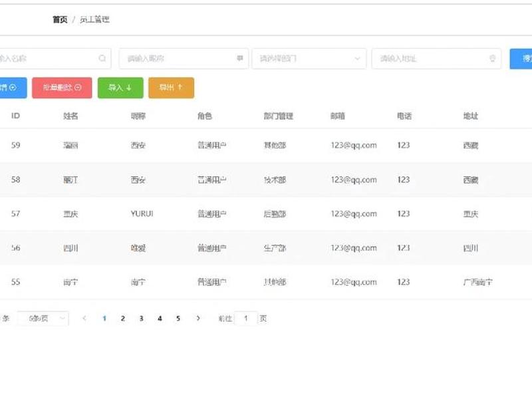Viewport: 532px width, 399px height.
Task: Select pagination page 3
Action: click(x=141, y=319)
